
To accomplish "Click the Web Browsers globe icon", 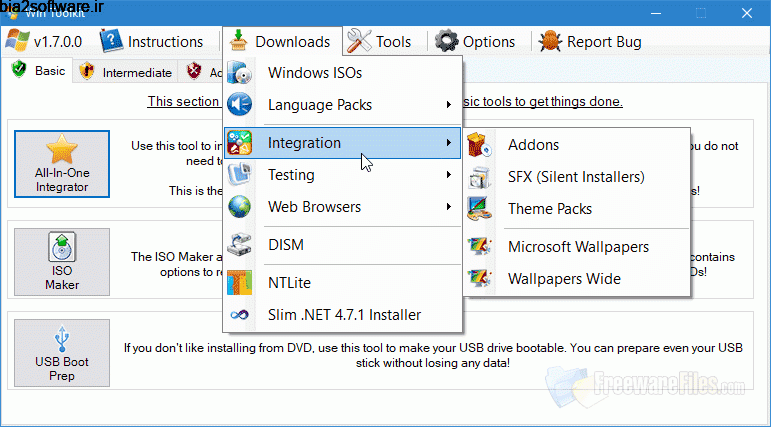I will click(240, 207).
